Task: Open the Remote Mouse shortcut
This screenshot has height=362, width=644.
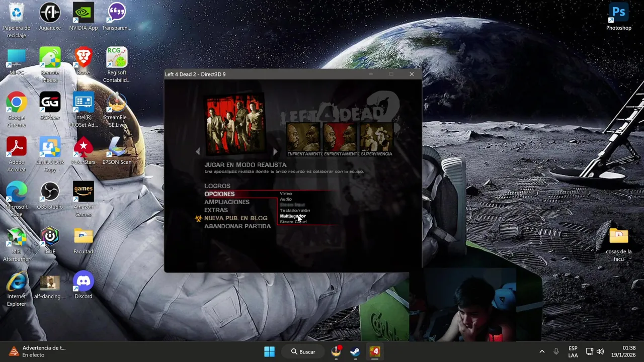Action: click(x=50, y=65)
